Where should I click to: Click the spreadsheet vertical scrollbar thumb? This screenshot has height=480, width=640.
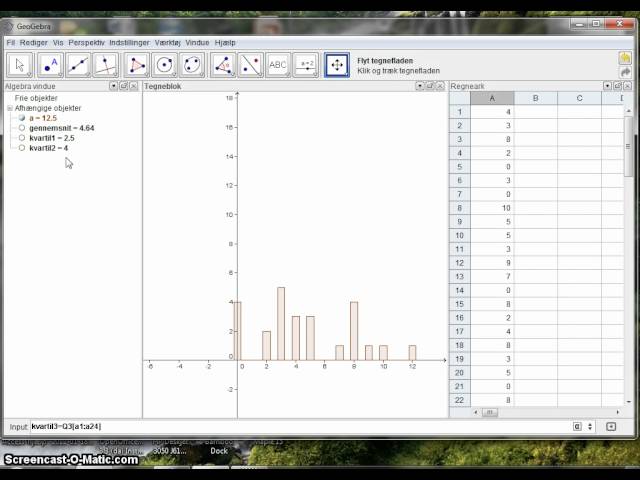point(628,146)
